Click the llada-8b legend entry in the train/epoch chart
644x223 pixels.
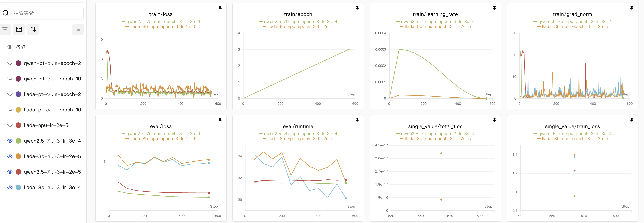300,26
